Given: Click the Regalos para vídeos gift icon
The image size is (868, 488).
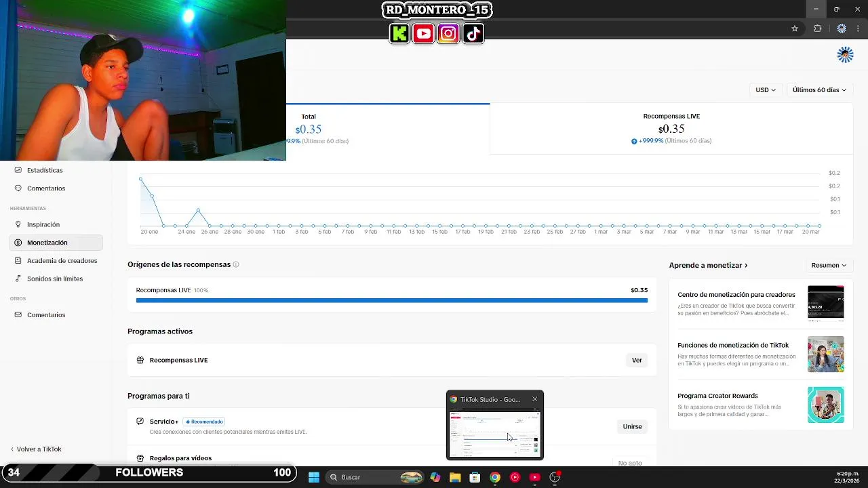Looking at the screenshot, I should point(140,458).
